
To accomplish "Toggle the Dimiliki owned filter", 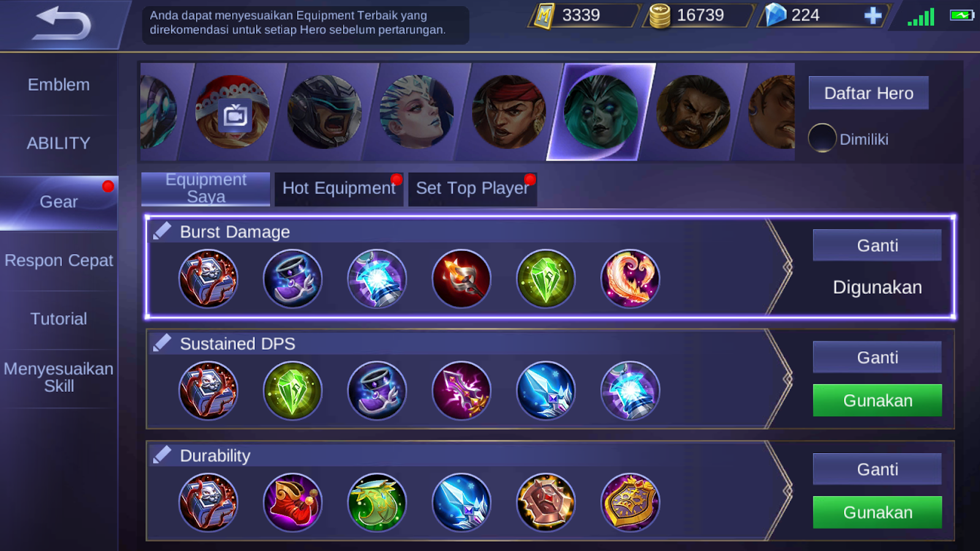I will (822, 138).
